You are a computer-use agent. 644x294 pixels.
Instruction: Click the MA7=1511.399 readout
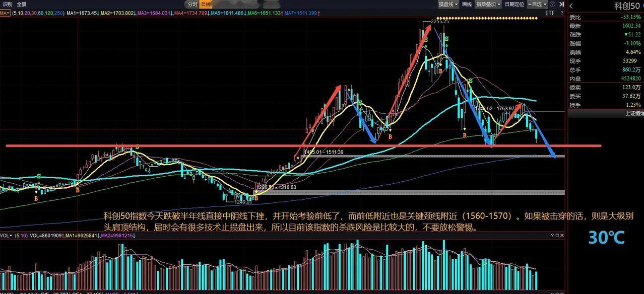tap(300, 13)
